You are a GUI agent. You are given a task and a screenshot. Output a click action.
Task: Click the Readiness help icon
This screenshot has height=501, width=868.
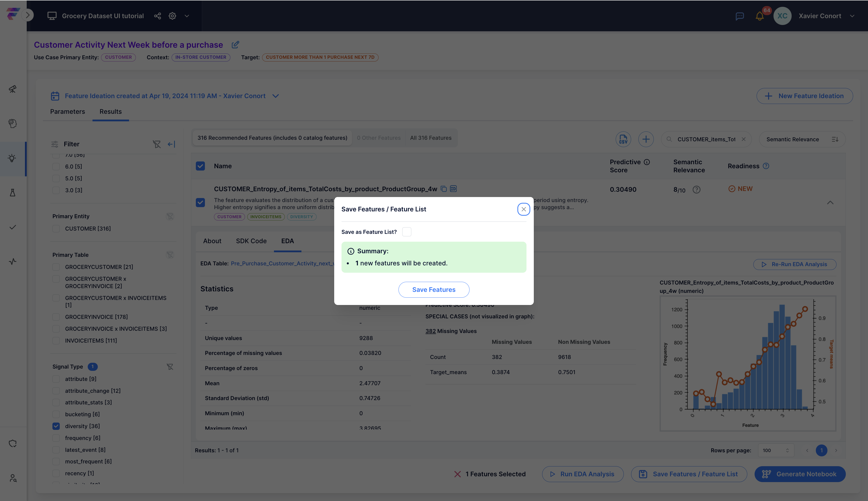point(766,166)
